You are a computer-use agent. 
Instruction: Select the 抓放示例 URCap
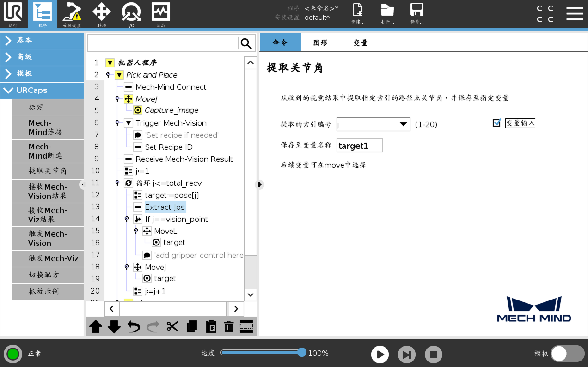coord(48,292)
